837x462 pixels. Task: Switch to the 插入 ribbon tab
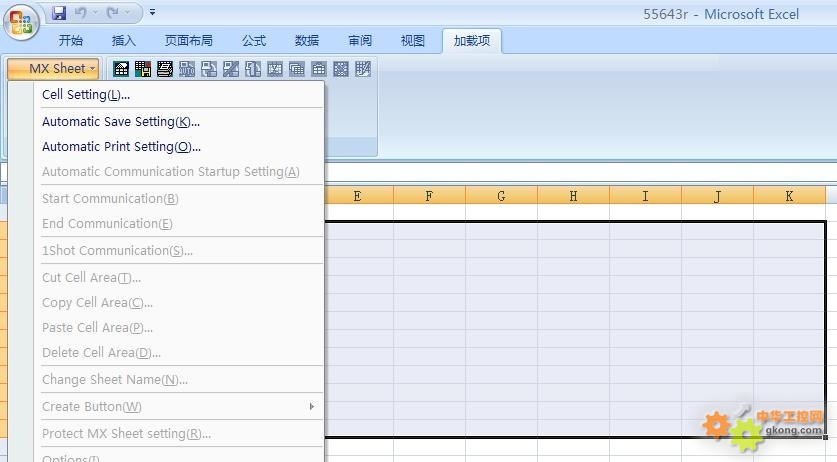[x=124, y=41]
